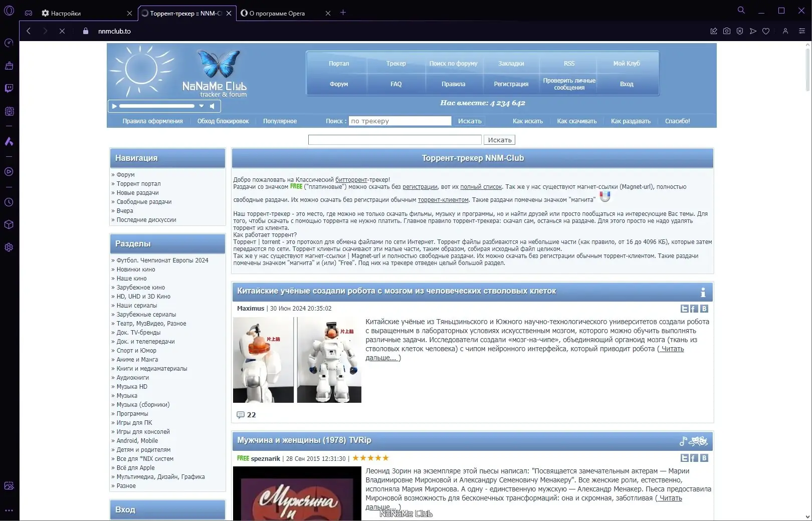Open the Player panel in the sidebar
Image resolution: width=812 pixels, height=521 pixels.
click(x=9, y=172)
